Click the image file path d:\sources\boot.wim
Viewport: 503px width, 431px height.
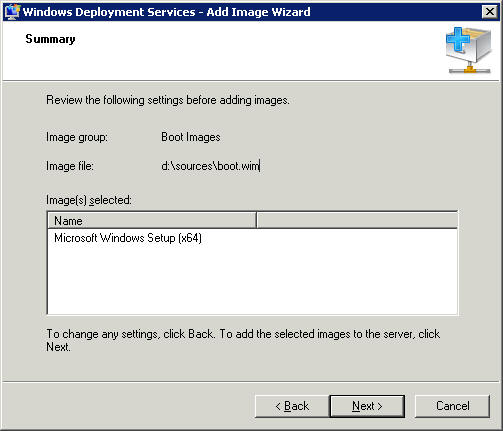pyautogui.click(x=210, y=166)
